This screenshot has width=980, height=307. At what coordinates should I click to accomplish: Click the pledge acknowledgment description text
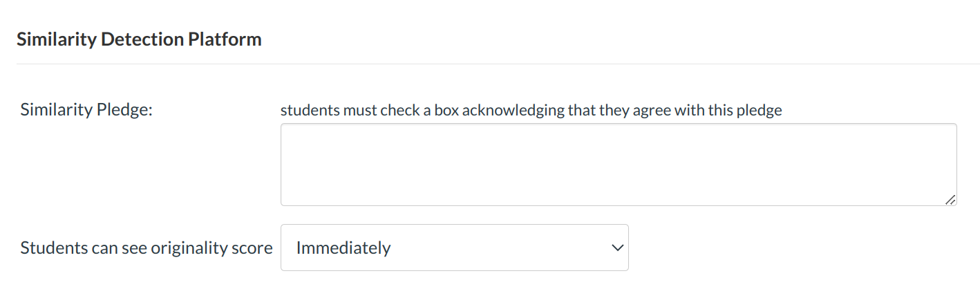pos(531,110)
